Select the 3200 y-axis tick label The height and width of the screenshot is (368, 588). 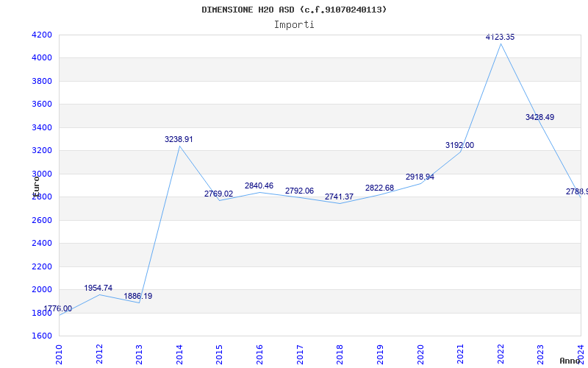click(40, 151)
